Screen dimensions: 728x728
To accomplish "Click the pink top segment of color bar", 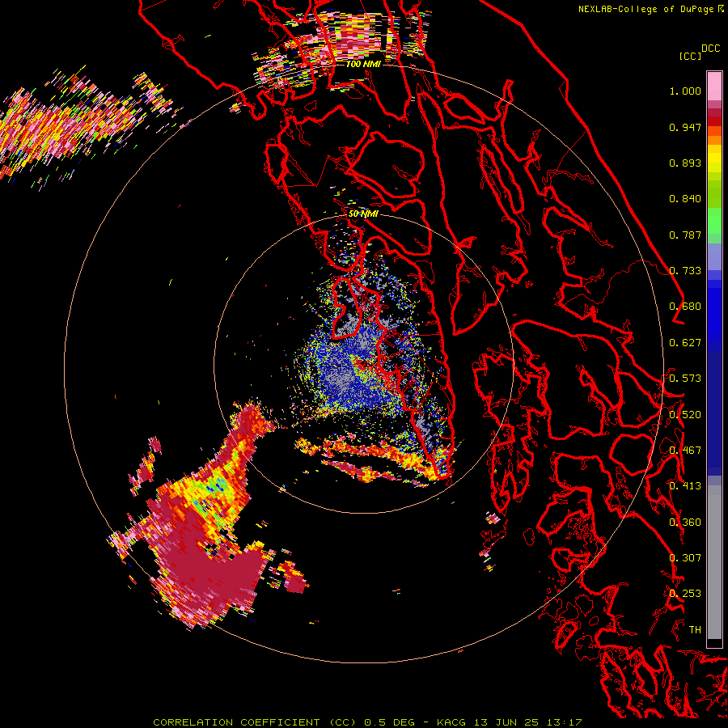I will 714,87.
